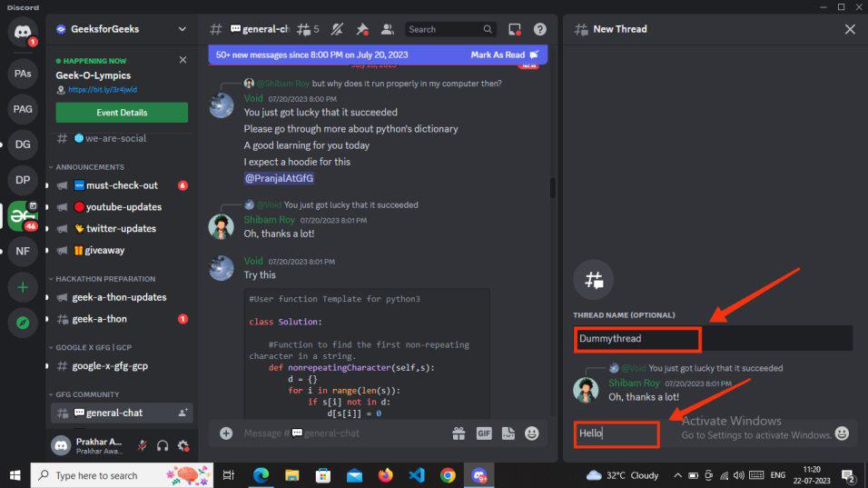The height and width of the screenshot is (488, 868).
Task: Open the Windows Start menu
Action: coord(15,475)
